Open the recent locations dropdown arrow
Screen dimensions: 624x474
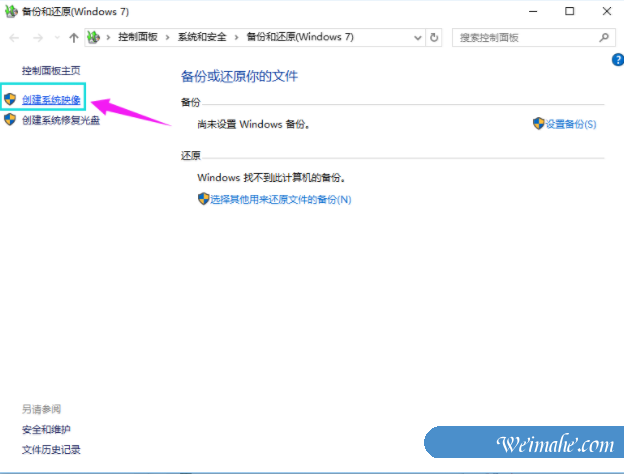point(57,38)
